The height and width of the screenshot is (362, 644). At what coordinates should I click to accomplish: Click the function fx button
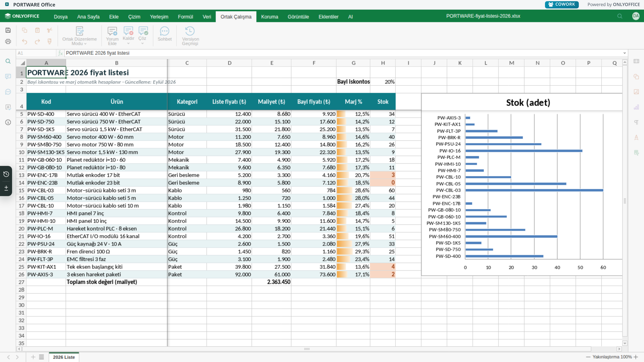pos(60,53)
